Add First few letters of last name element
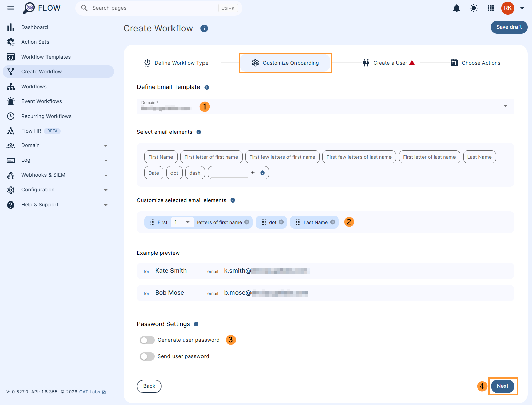The image size is (532, 405). click(x=359, y=157)
